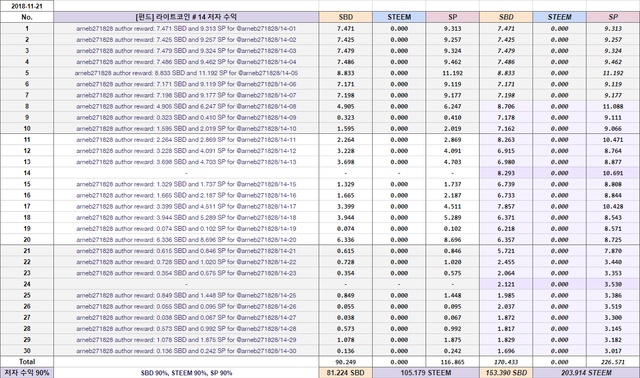Select the SP value 4.091

click(x=453, y=151)
